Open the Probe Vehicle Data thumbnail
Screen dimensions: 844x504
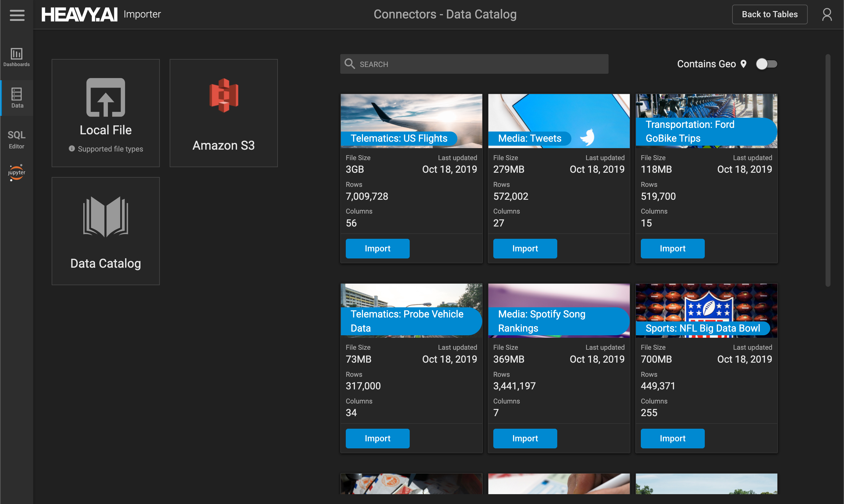(411, 310)
